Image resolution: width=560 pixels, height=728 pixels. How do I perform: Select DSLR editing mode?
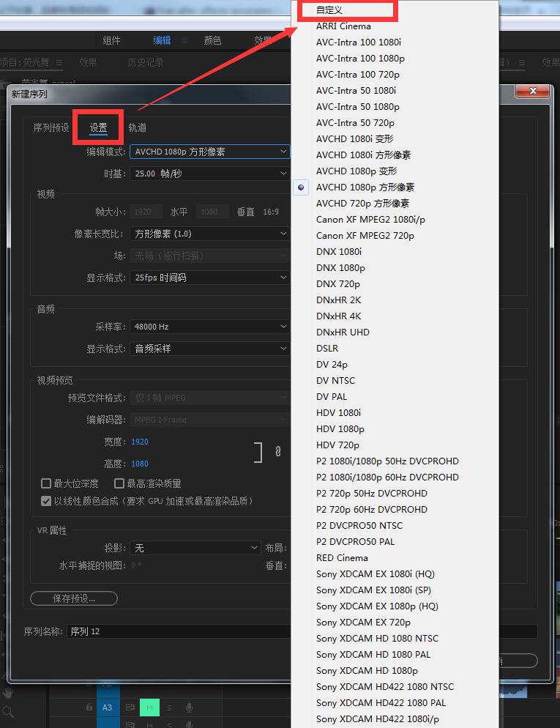click(x=327, y=348)
